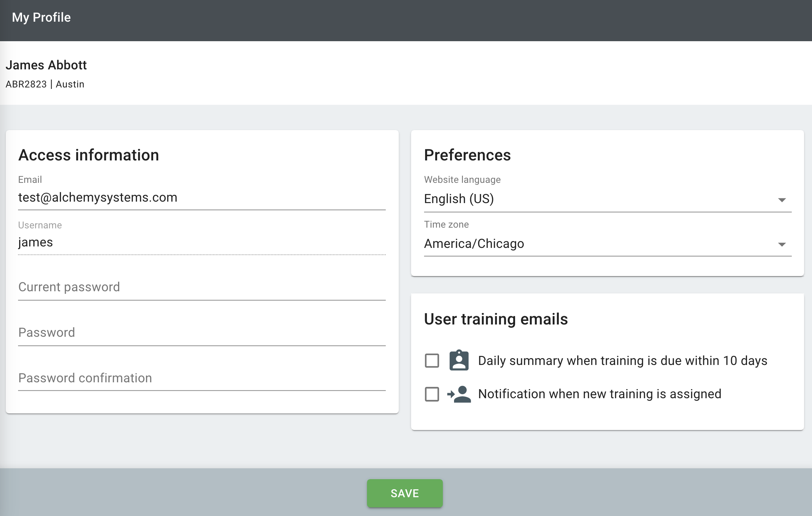Focus the Username field containing james
This screenshot has height=516, width=812.
point(202,242)
